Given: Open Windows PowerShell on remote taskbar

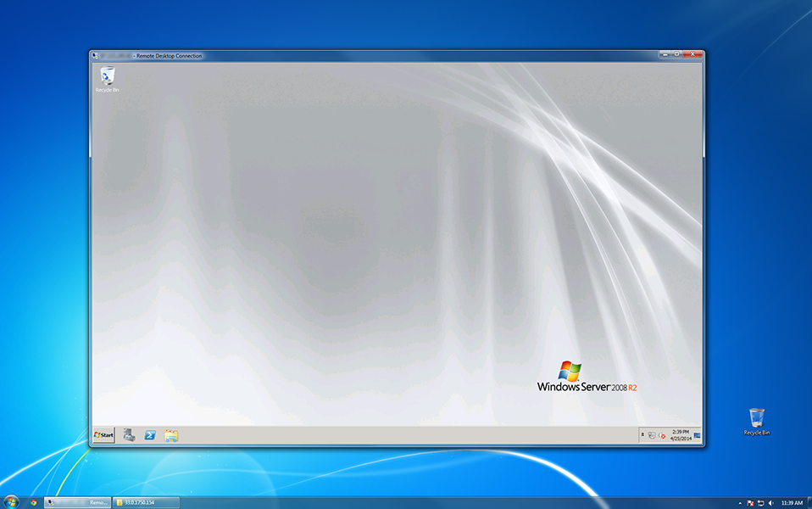Looking at the screenshot, I should tap(150, 435).
